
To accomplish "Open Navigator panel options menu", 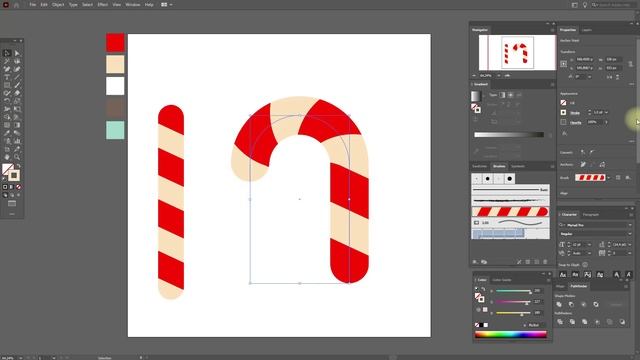I will [x=552, y=30].
